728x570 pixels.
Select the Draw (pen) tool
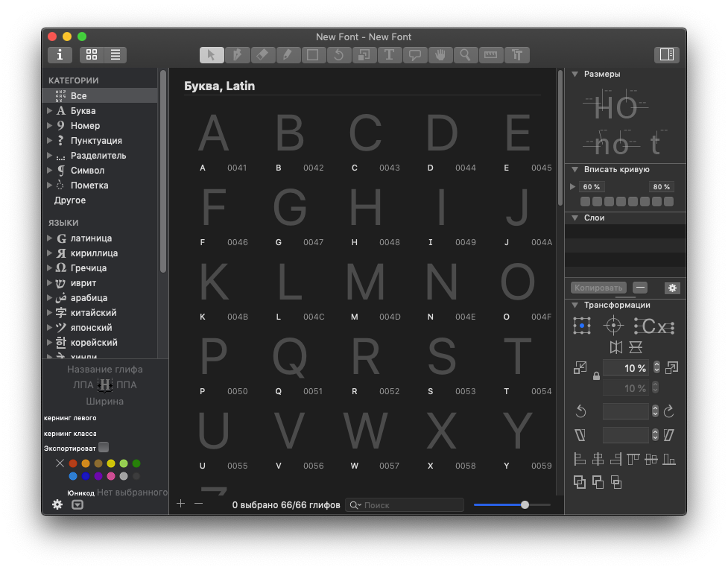click(237, 54)
